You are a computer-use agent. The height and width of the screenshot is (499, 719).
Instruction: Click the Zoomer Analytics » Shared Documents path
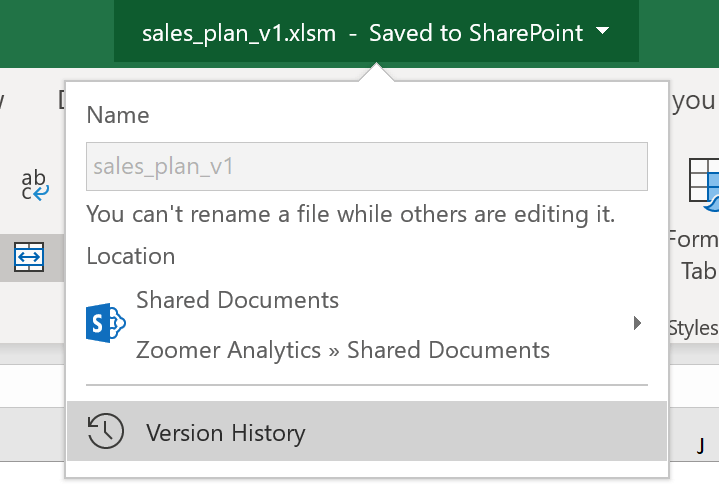(342, 350)
